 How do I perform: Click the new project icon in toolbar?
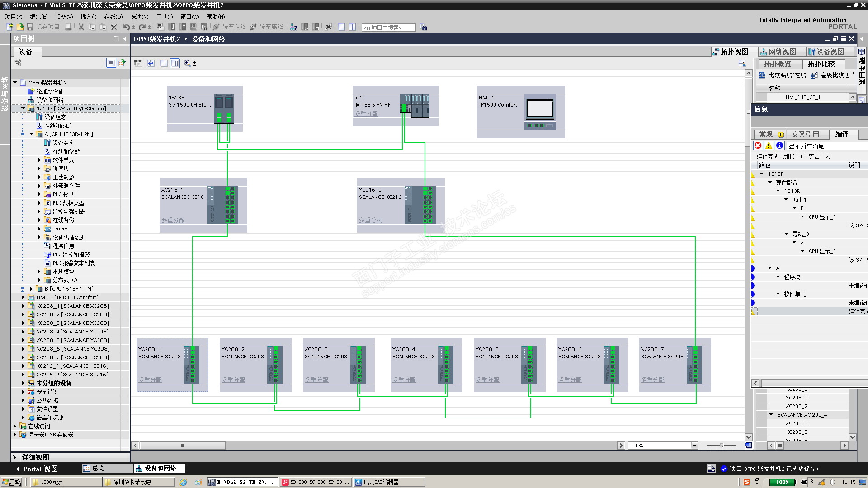pos(9,27)
